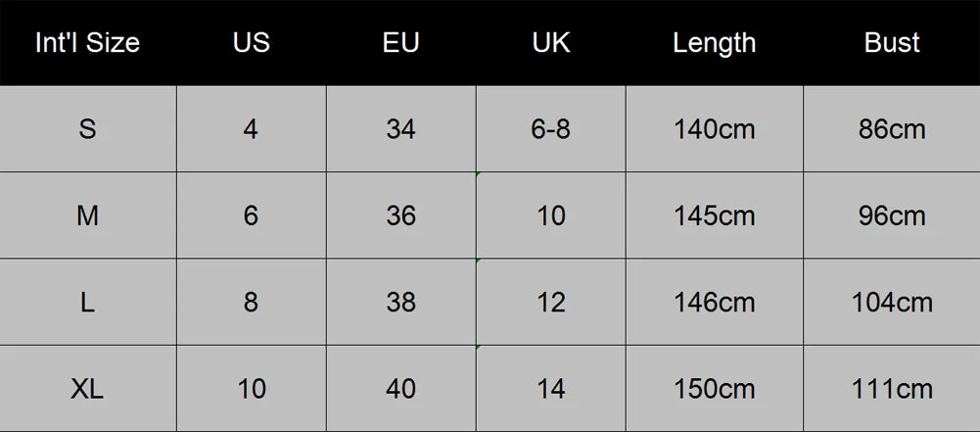Viewport: 980px width, 432px height.
Task: Click the Bust column header
Action: [x=892, y=42]
